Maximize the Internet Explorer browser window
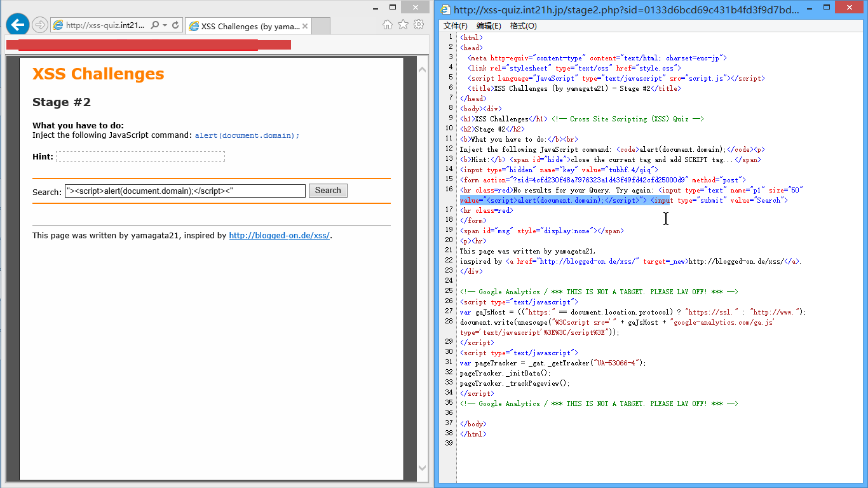The height and width of the screenshot is (488, 868). pyautogui.click(x=393, y=8)
